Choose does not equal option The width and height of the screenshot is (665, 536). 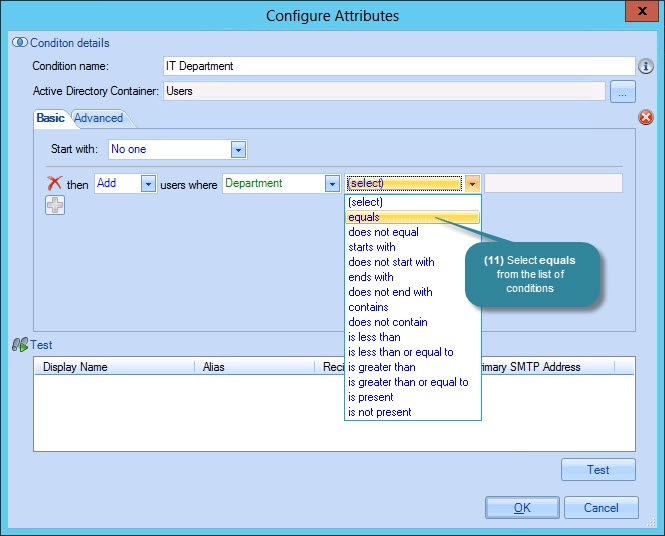413,232
